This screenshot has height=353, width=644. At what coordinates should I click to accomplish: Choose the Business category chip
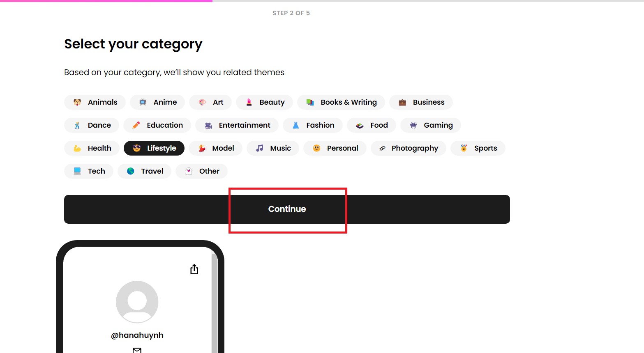[421, 102]
